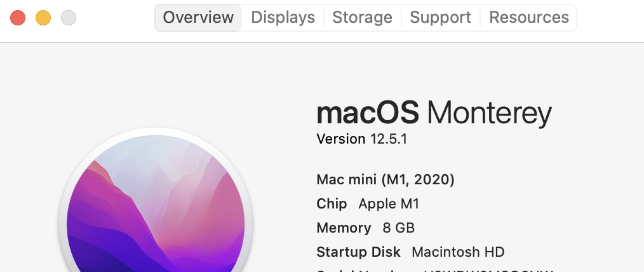Screen dimensions: 644x272
Task: Open the Displays tab
Action: coord(283,18)
